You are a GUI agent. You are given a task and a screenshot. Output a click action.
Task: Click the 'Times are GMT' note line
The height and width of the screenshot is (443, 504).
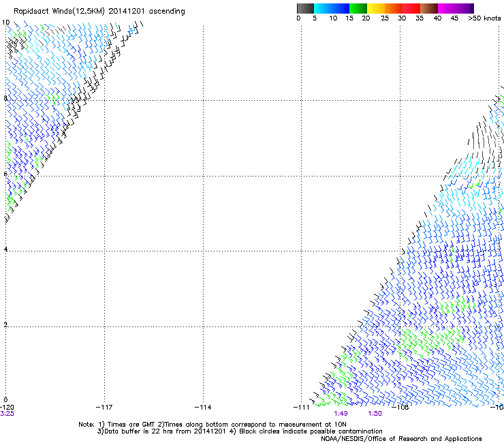click(x=212, y=425)
